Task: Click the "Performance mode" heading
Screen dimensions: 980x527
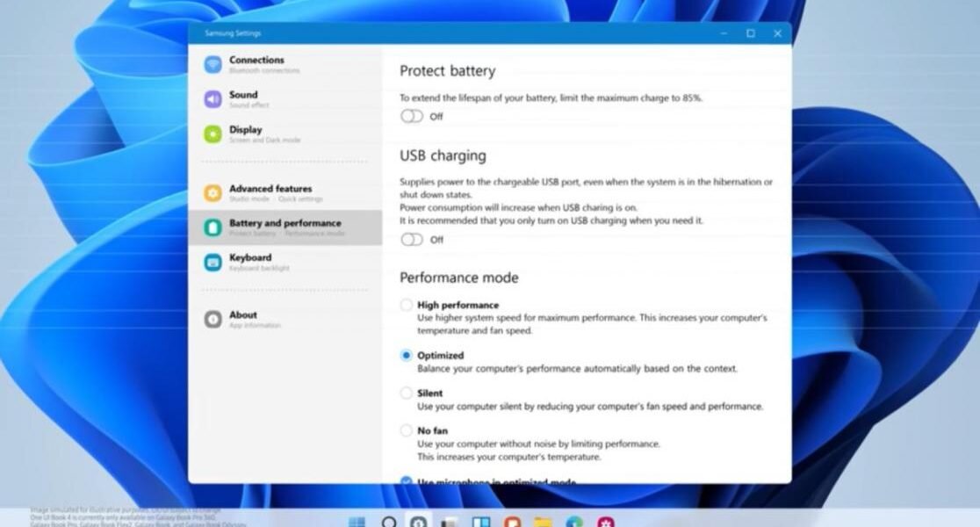Action: coord(458,278)
